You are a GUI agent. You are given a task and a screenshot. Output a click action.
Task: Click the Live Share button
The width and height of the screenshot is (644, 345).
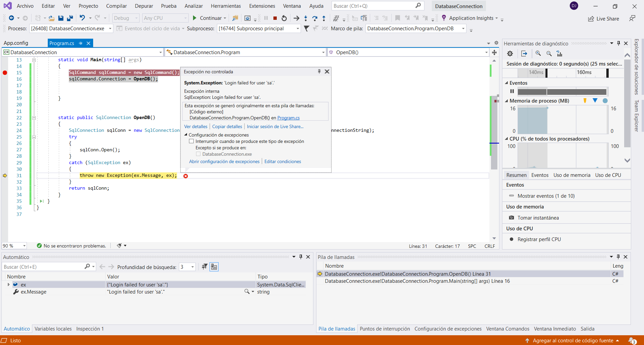604,19
